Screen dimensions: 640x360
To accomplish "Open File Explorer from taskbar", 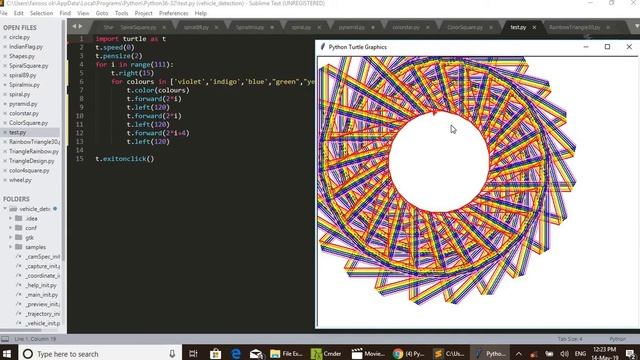I will (x=287, y=353).
